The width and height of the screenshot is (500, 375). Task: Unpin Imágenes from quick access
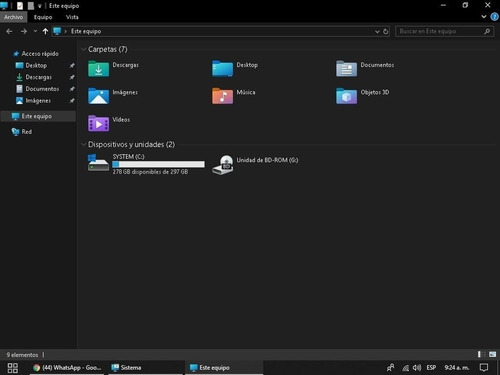(x=72, y=100)
